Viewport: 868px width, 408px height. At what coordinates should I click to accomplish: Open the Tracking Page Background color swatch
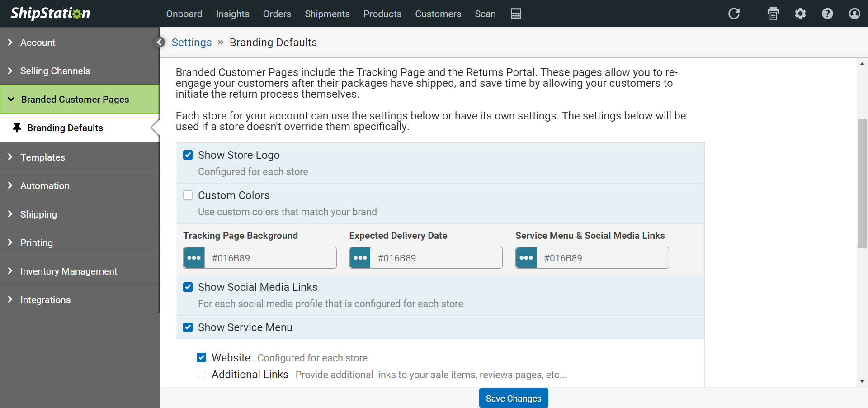click(x=194, y=258)
